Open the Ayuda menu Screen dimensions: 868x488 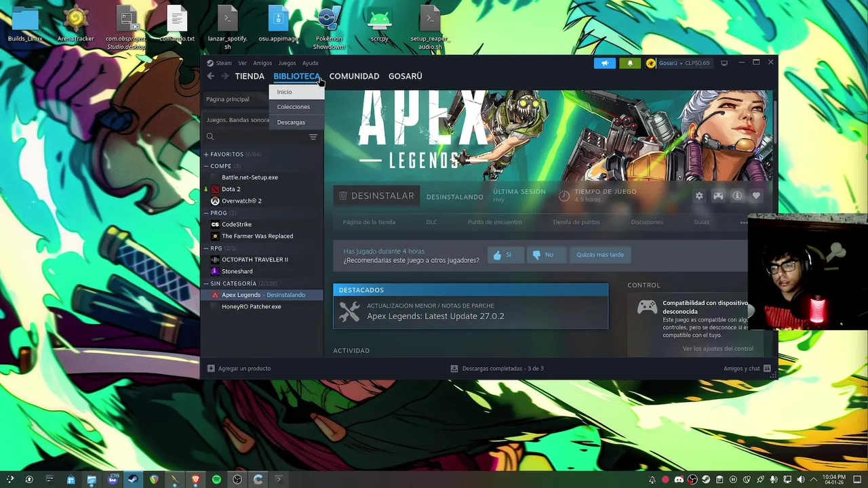coord(310,63)
